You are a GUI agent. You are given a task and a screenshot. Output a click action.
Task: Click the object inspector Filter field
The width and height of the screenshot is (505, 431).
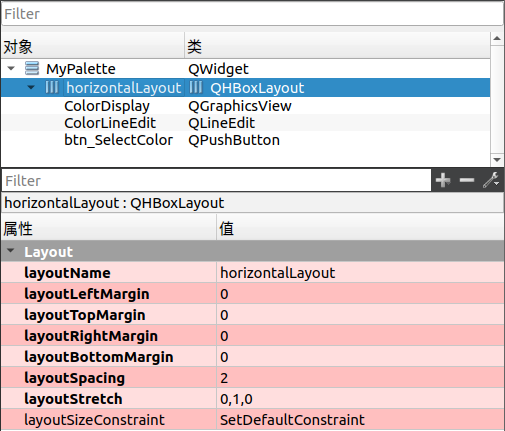point(252,14)
